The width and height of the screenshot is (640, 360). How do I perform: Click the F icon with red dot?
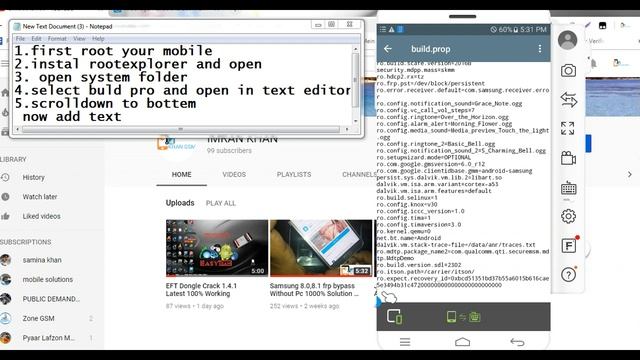point(569,245)
